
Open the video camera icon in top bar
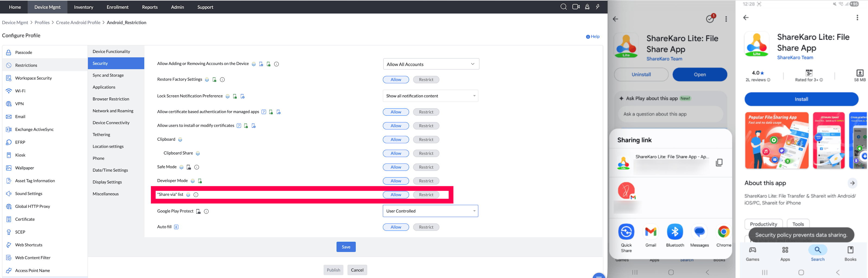coord(576,7)
